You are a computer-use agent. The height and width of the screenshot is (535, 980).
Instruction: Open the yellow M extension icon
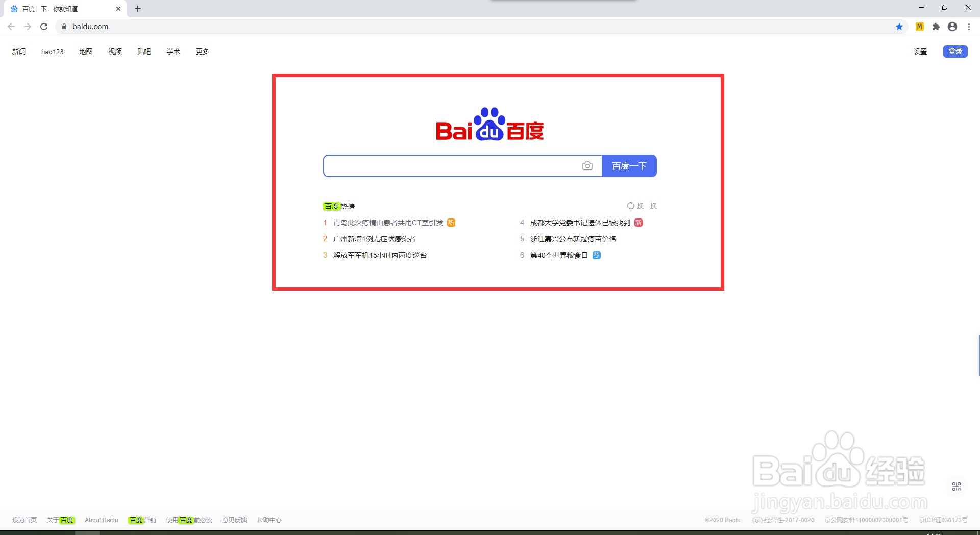(x=920, y=27)
